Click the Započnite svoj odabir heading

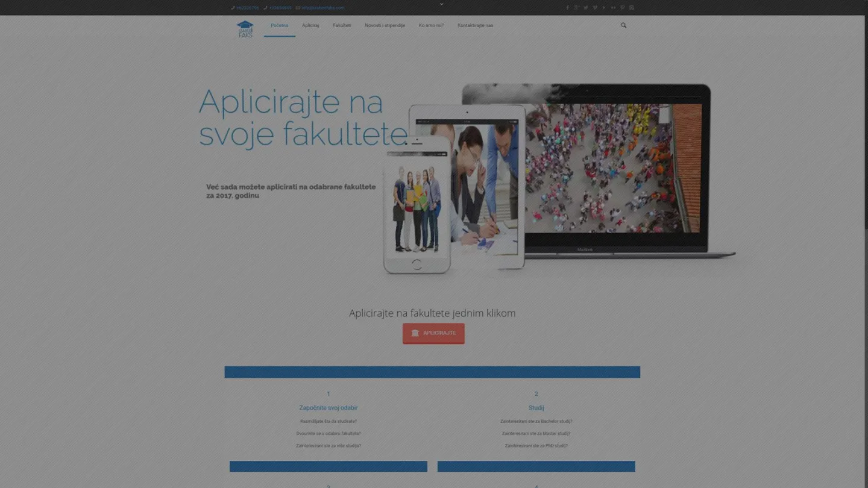[329, 408]
